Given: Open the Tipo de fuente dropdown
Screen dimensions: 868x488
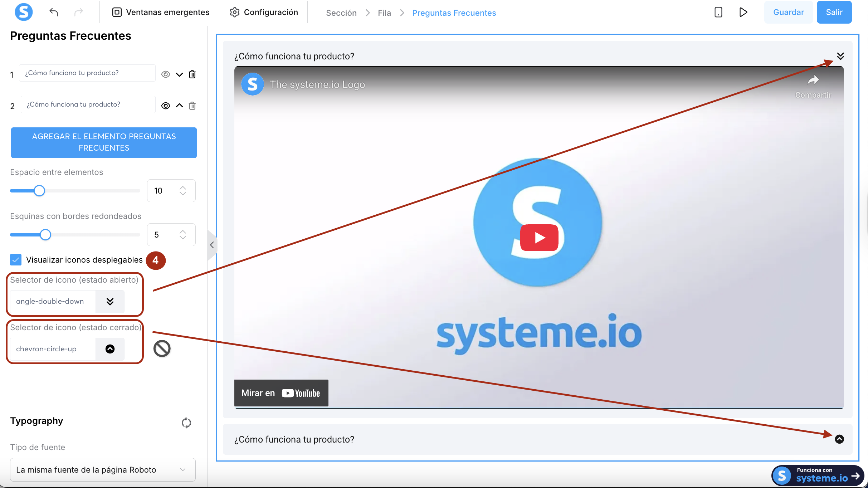Looking at the screenshot, I should (x=103, y=470).
